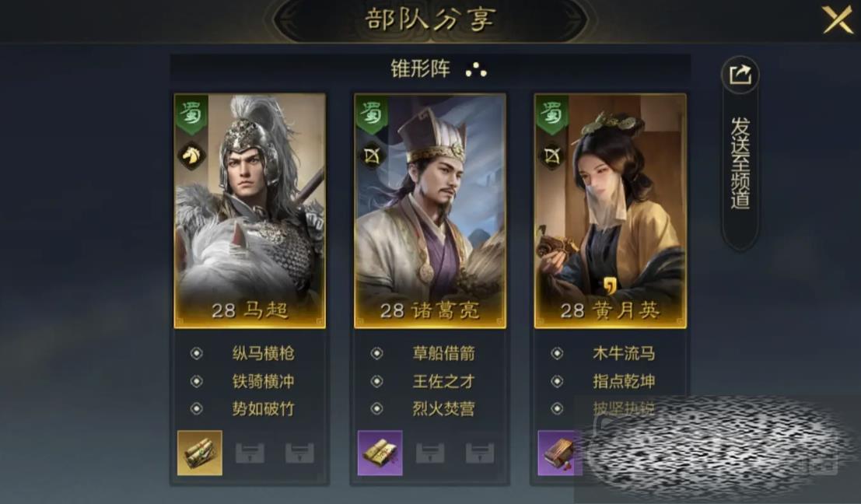Click the 烈火焚营 skill entry
This screenshot has height=504, width=861.
coord(443,409)
